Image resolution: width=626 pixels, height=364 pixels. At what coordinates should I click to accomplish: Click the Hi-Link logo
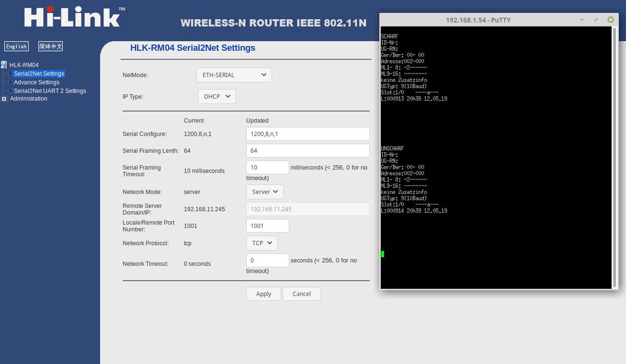pos(75,17)
